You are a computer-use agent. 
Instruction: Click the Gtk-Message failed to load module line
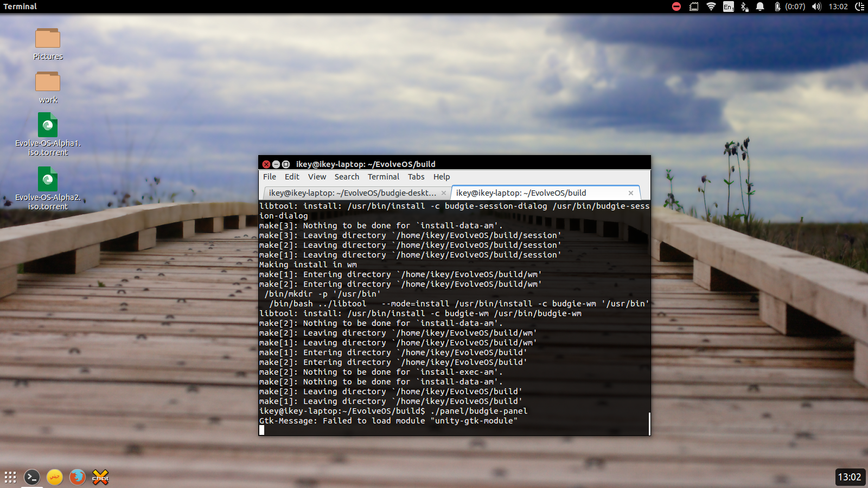click(388, 421)
